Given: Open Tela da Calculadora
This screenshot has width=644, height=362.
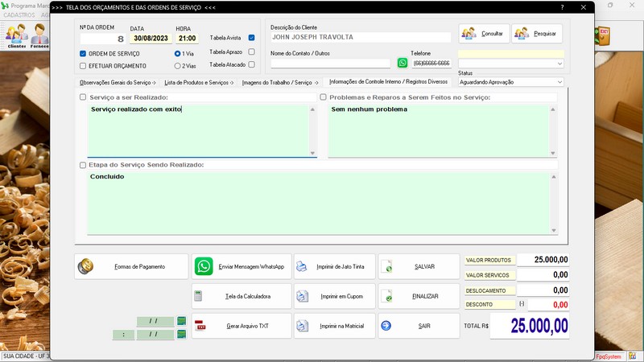Looking at the screenshot, I should click(x=241, y=296).
